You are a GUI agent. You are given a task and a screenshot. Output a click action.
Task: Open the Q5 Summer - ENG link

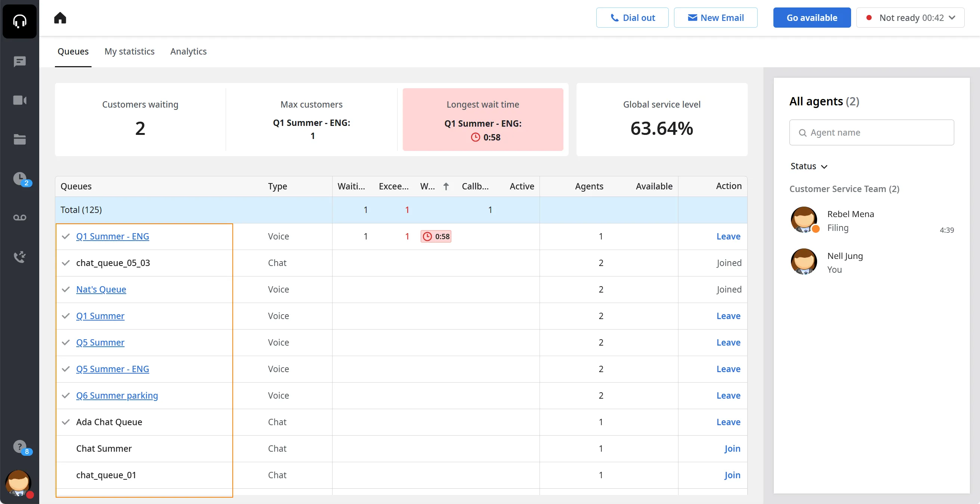[x=112, y=369]
